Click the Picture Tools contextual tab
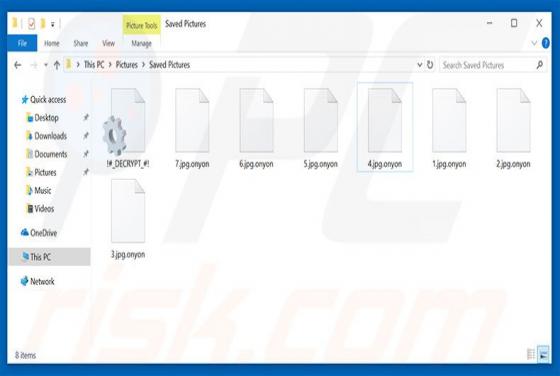This screenshot has height=376, width=560. point(141,25)
